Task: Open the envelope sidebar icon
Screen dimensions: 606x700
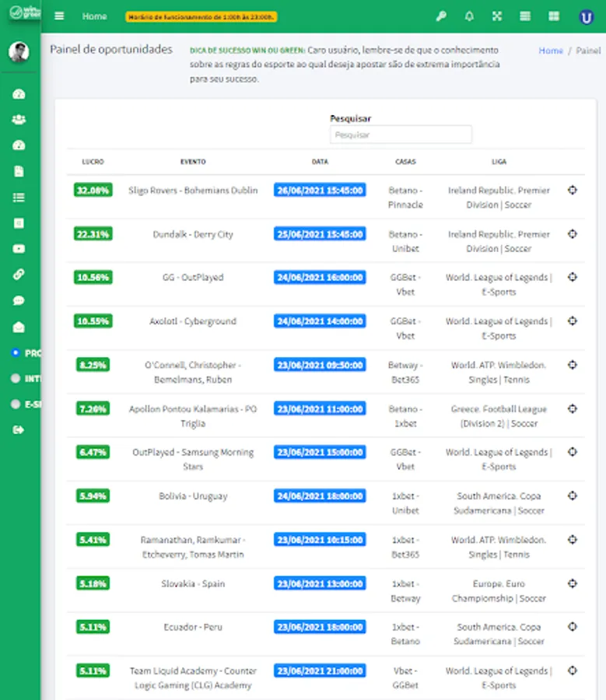Action: [x=19, y=327]
